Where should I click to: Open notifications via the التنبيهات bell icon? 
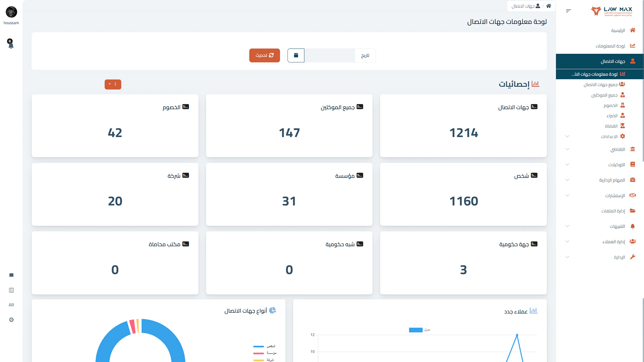tap(633, 226)
